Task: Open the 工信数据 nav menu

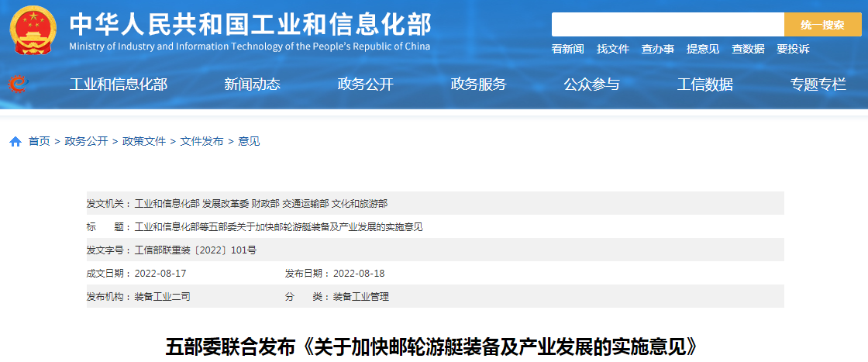Action: tap(704, 84)
